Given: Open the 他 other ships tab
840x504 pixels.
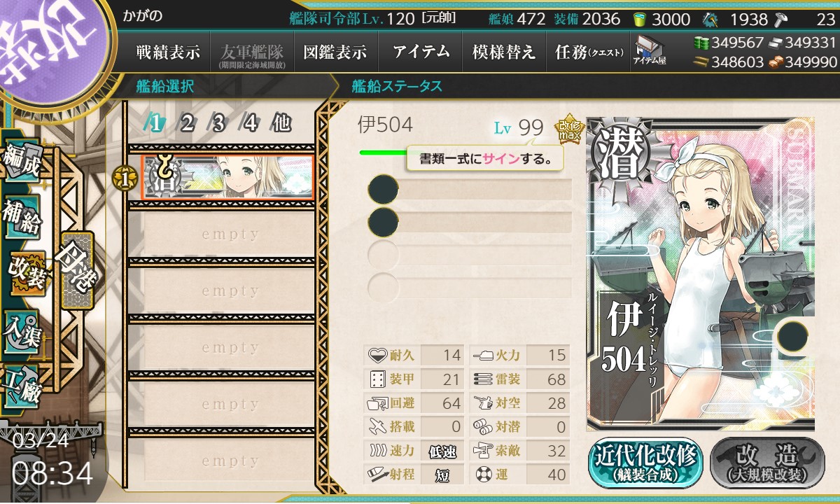Looking at the screenshot, I should coord(281,123).
